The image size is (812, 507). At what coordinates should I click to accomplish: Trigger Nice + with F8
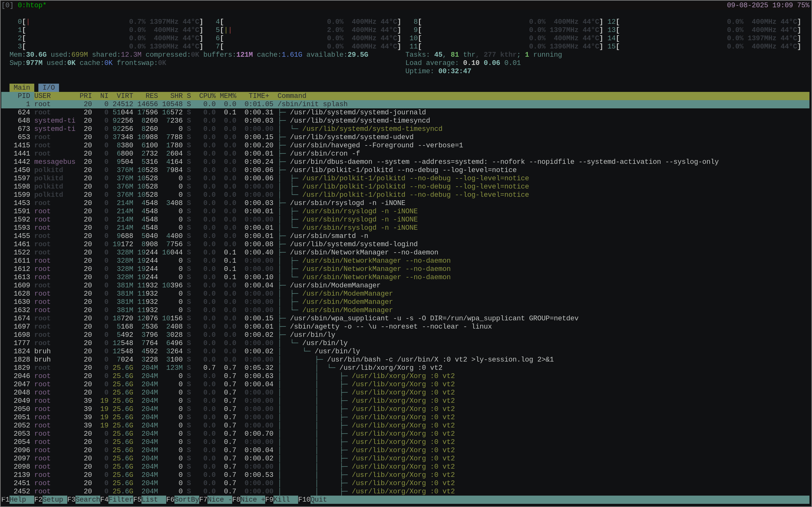249,499
